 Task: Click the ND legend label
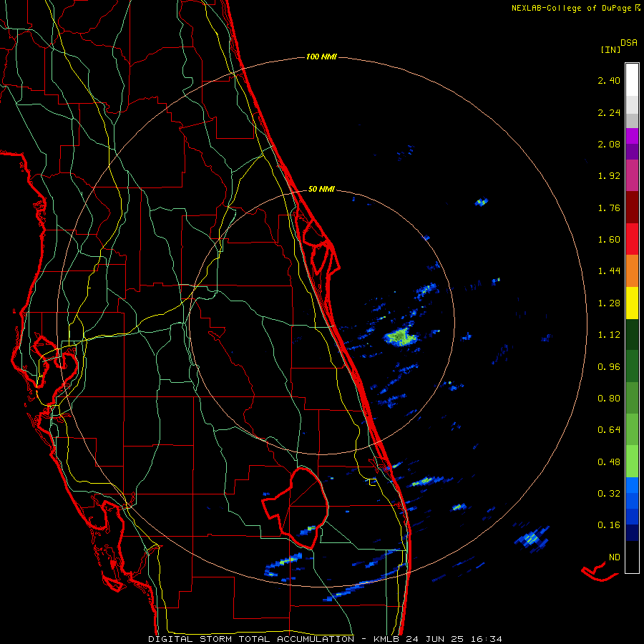point(615,557)
